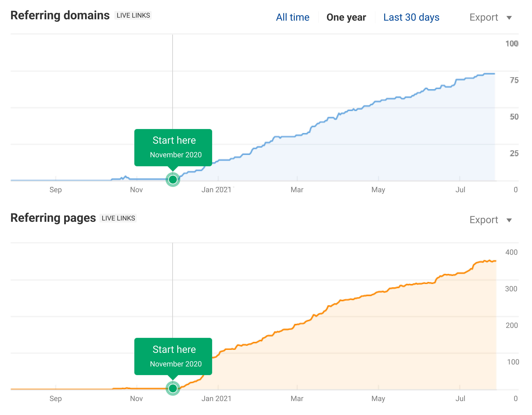Select the Start here marker on the pages chart
This screenshot has width=532, height=415.
click(x=173, y=388)
